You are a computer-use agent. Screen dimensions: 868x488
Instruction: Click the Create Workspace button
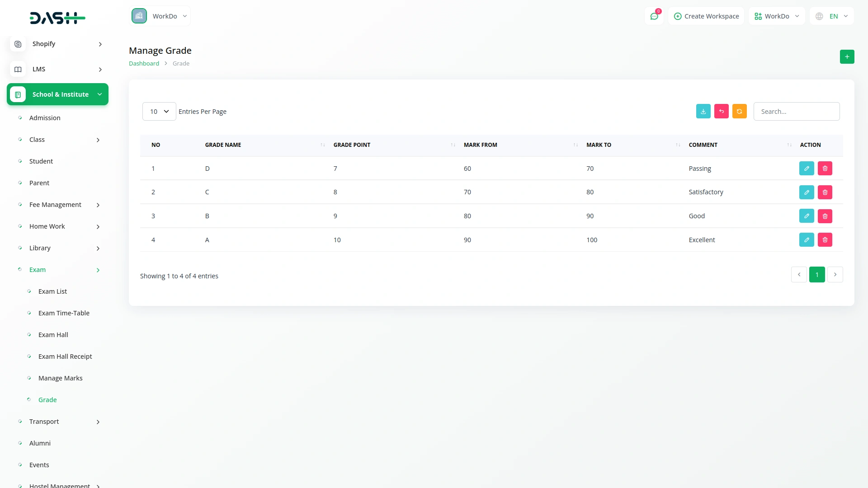click(706, 16)
